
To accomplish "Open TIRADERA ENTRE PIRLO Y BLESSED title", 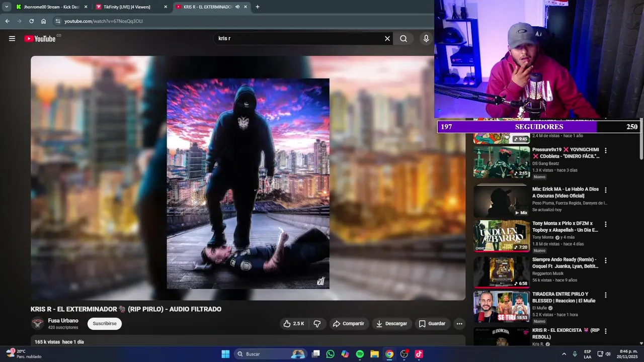I will pyautogui.click(x=564, y=297).
